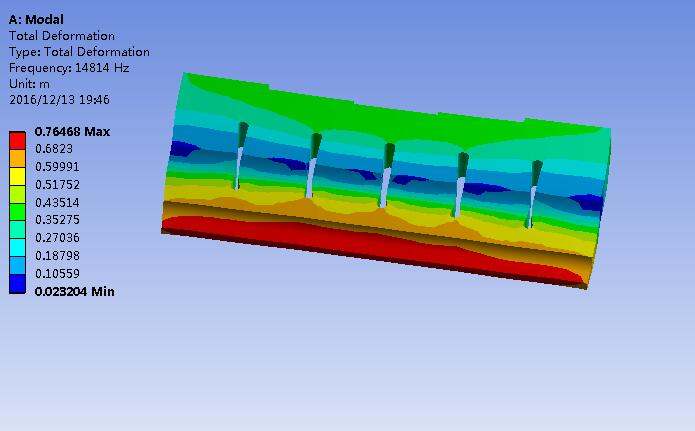Click the 'Unit: m' label
This screenshot has width=695, height=431.
click(x=29, y=84)
